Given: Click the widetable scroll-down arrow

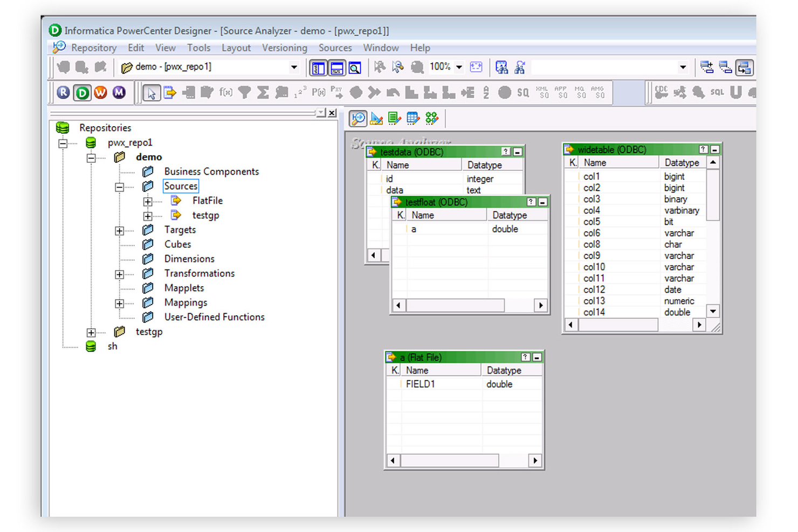Looking at the screenshot, I should coord(713,312).
